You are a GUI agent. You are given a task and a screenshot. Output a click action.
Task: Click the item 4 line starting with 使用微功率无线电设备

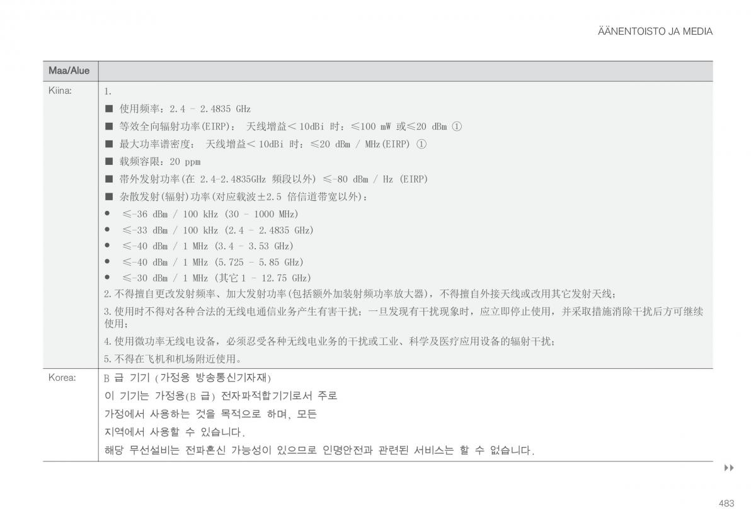pyautogui.click(x=329, y=341)
